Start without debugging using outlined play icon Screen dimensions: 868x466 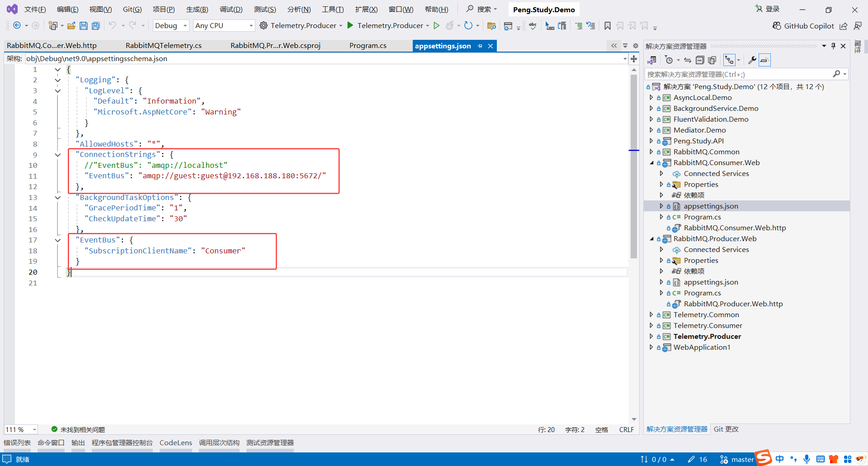coord(437,25)
